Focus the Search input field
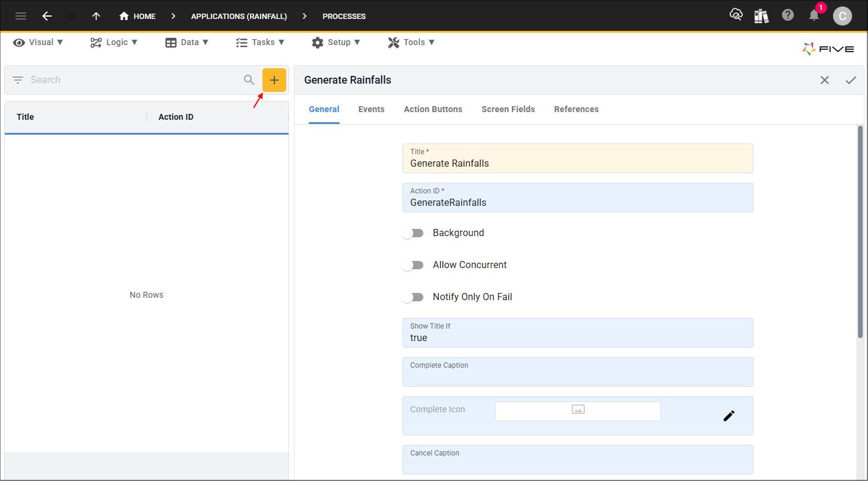 point(134,80)
